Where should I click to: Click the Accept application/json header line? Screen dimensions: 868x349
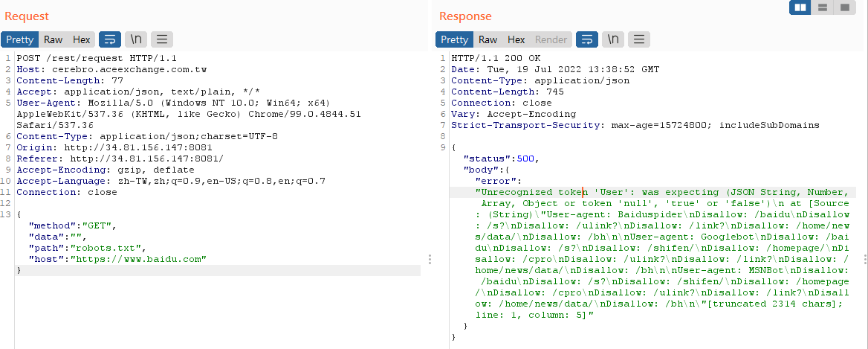tap(138, 92)
